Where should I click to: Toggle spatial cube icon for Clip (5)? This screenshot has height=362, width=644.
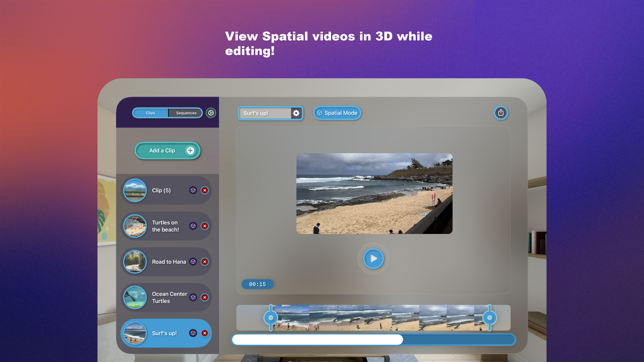pos(193,190)
